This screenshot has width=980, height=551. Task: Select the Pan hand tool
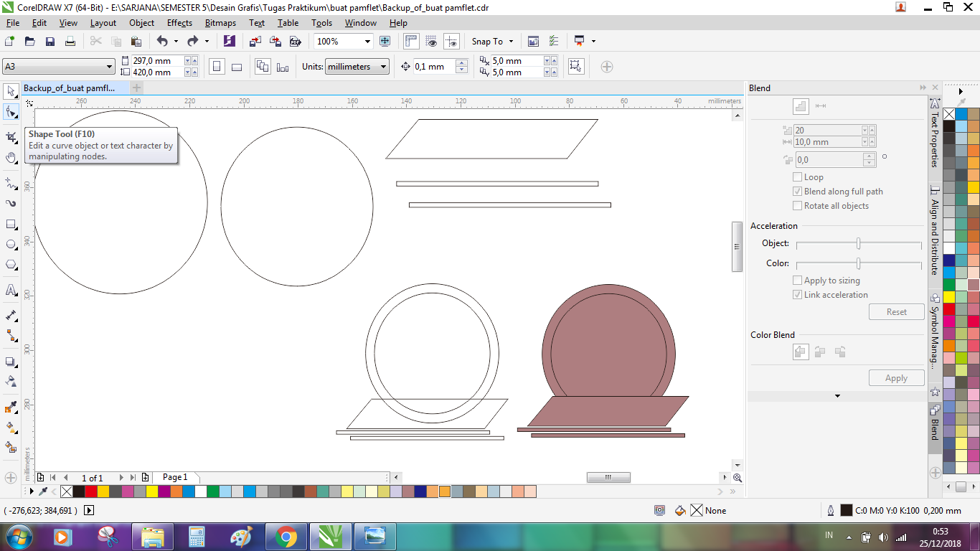(x=11, y=157)
